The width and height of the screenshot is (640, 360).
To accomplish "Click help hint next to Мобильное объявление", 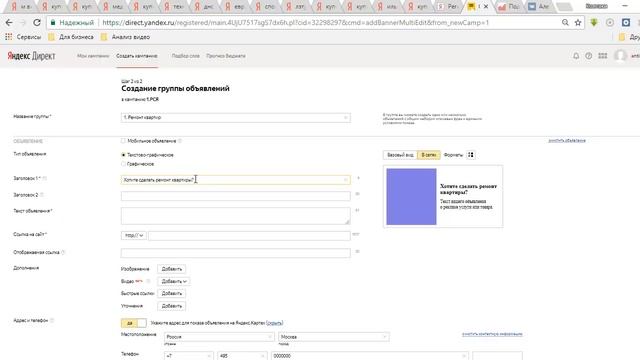I will (x=180, y=141).
